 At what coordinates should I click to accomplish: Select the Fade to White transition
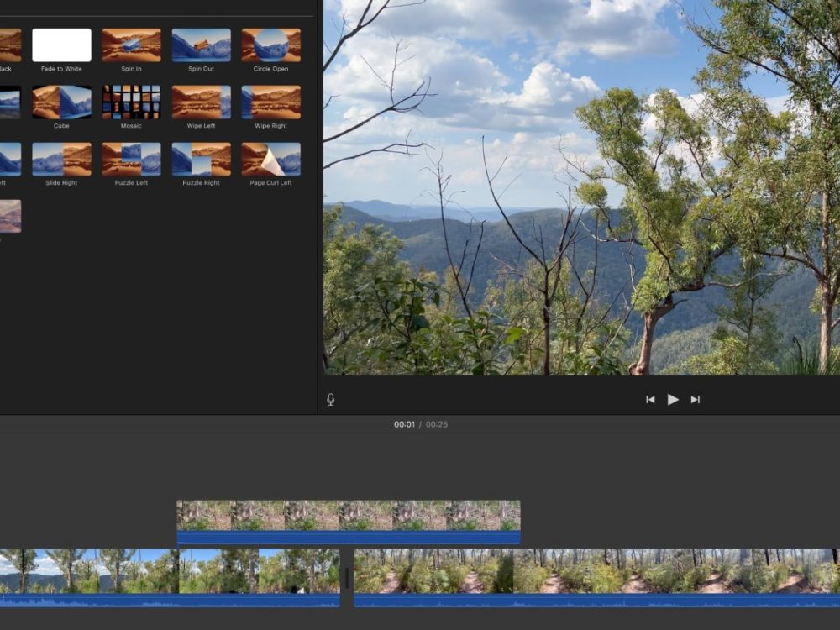click(x=61, y=45)
